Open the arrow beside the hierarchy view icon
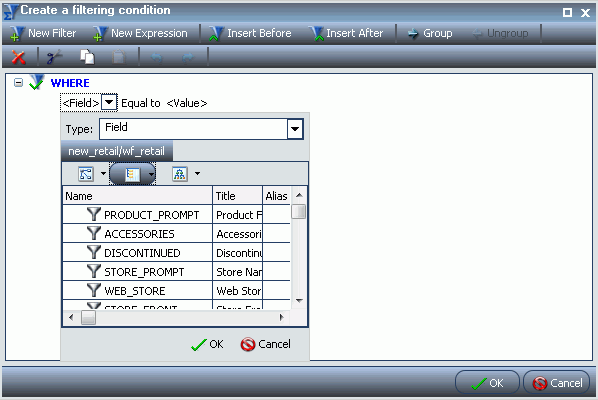The width and height of the screenshot is (598, 400). tap(197, 173)
